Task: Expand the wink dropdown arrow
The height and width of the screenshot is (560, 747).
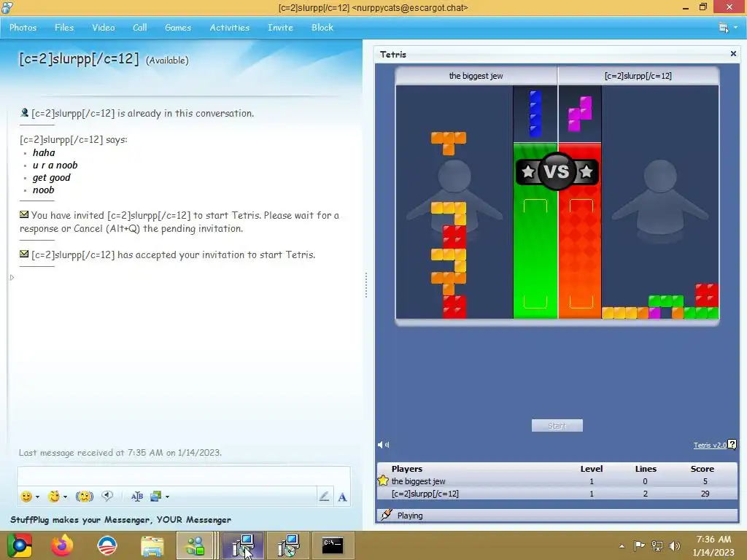Action: coord(65,497)
